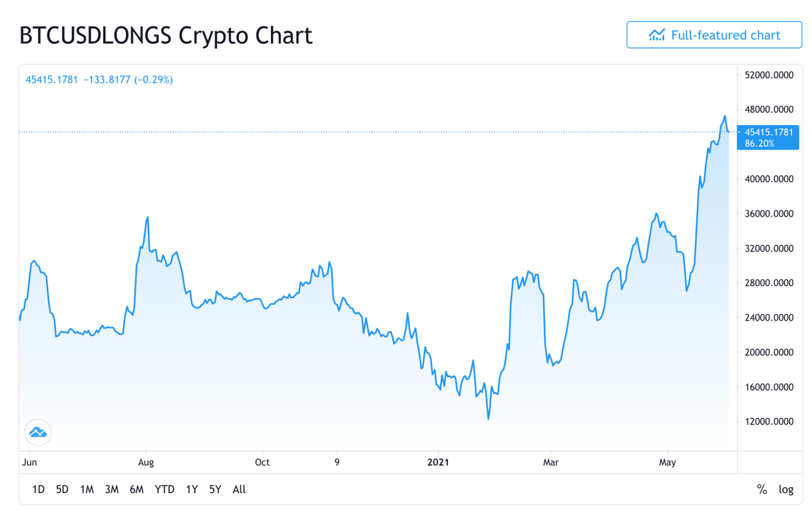Image resolution: width=812 pixels, height=511 pixels.
Task: Toggle percent scale mode
Action: pyautogui.click(x=761, y=490)
